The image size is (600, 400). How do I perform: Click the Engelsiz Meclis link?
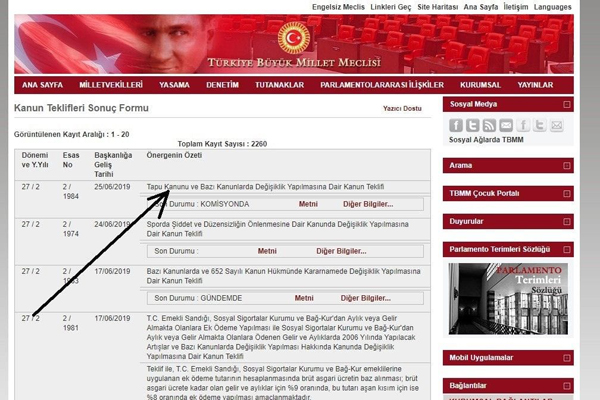338,7
